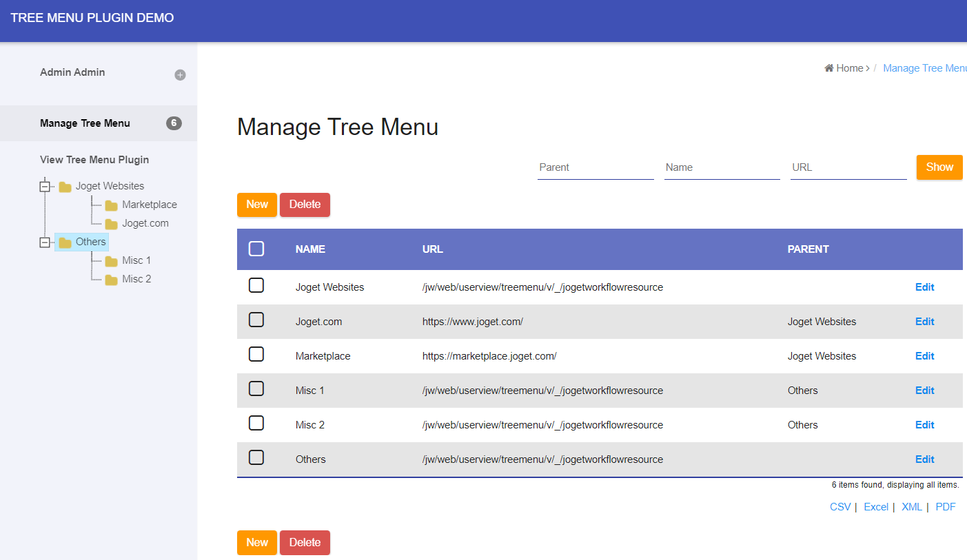Select Misc 2 in the tree
This screenshot has height=560, width=967.
(x=136, y=279)
